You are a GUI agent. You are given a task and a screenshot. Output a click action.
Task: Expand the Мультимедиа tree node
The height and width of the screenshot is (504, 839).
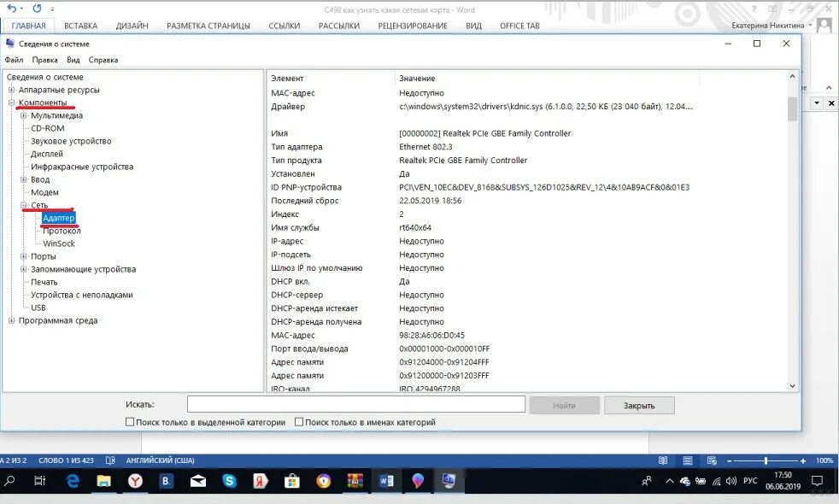[24, 115]
